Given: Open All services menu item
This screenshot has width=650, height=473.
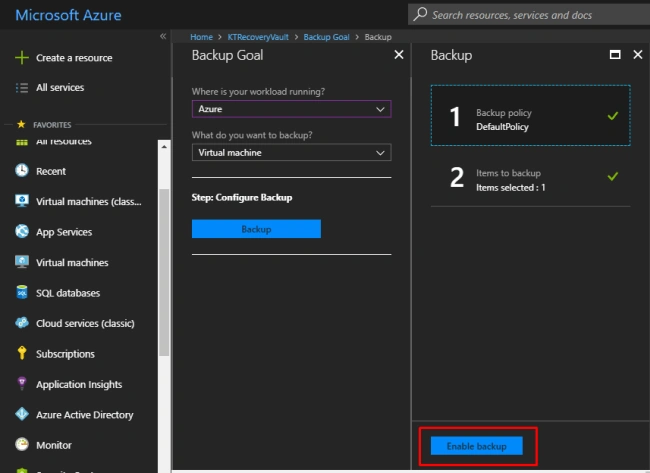Looking at the screenshot, I should pyautogui.click(x=60, y=87).
